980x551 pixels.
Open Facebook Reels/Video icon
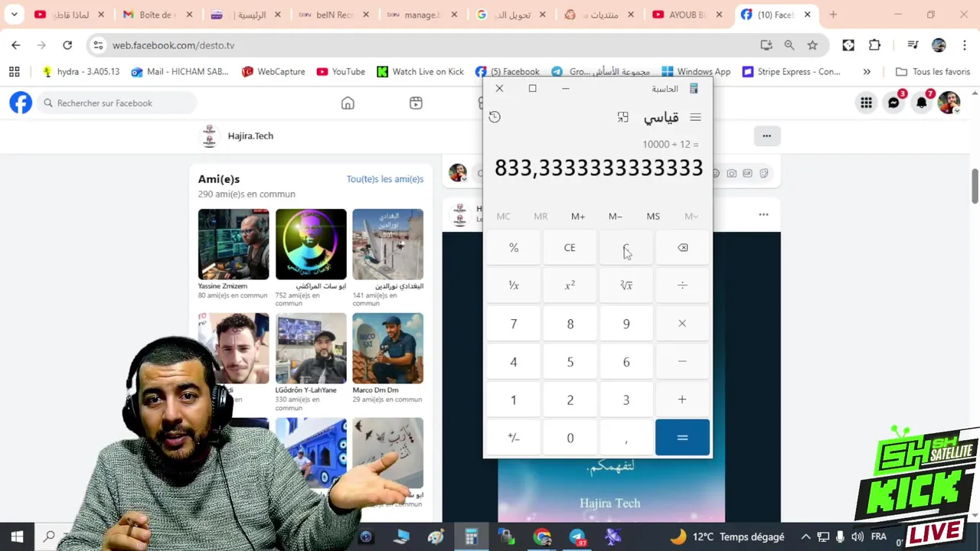(416, 103)
